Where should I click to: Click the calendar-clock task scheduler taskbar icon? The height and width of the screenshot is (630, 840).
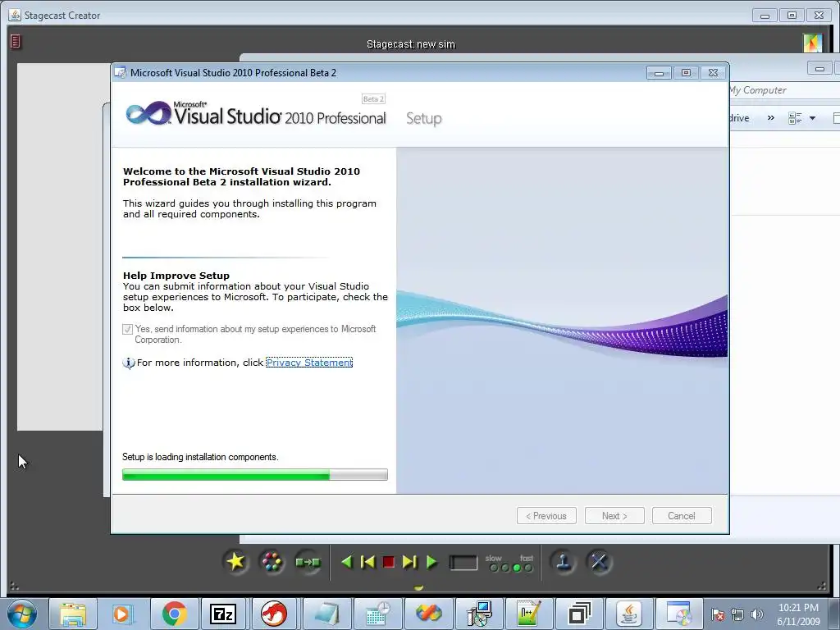(377, 614)
